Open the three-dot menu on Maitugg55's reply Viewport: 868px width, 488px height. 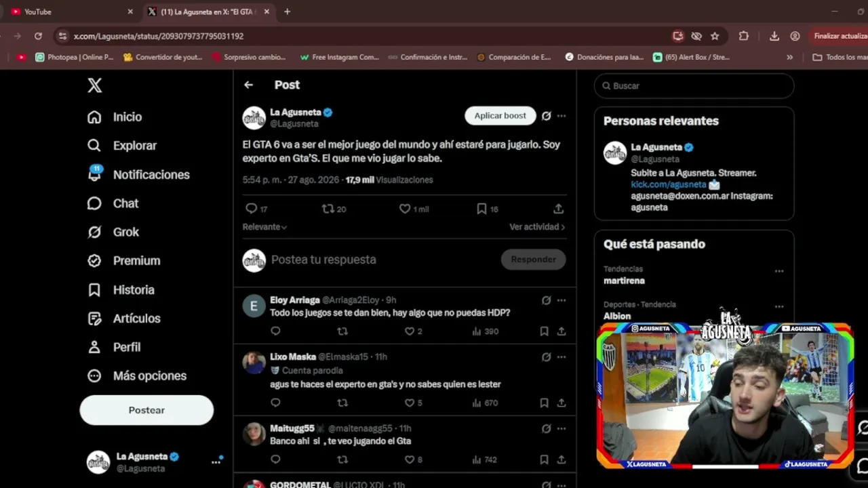561,429
